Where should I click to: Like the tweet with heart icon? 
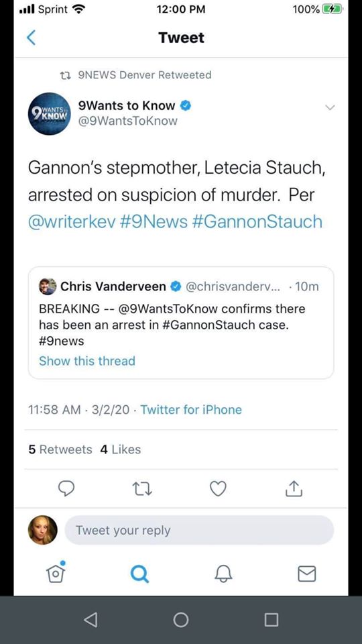click(x=218, y=488)
